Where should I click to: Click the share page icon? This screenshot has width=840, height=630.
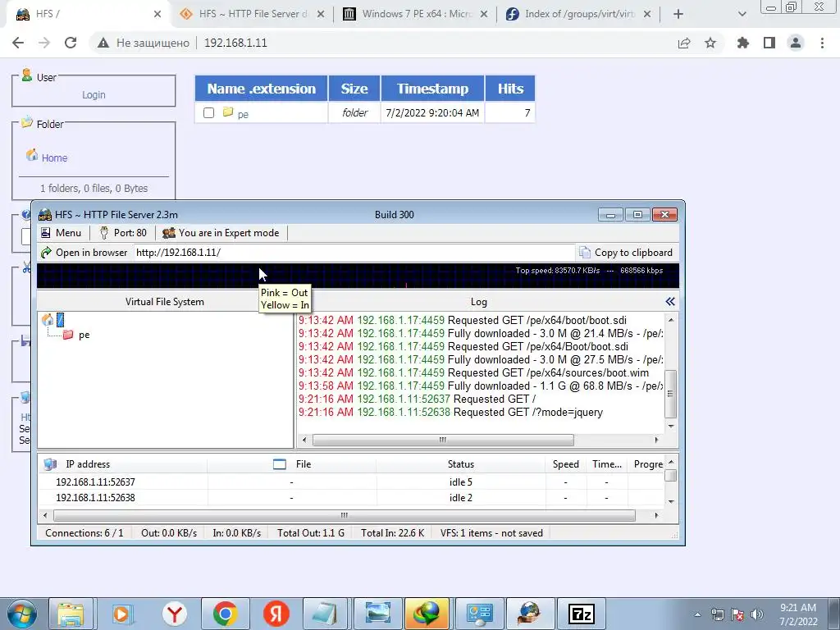coord(684,43)
